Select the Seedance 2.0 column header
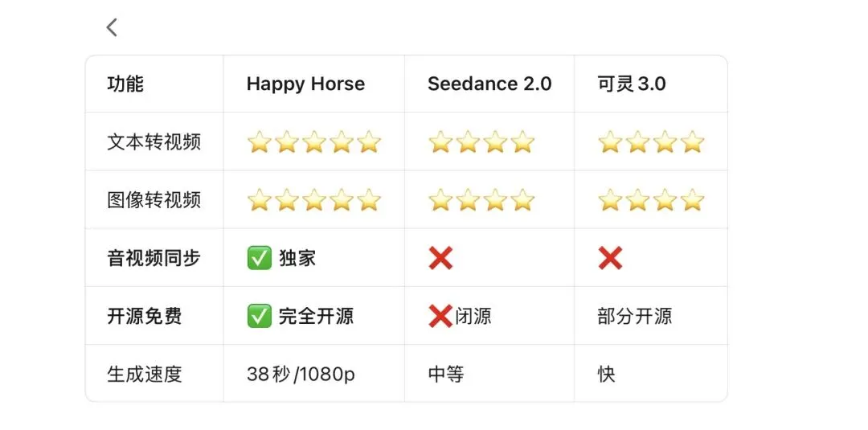Viewport: 868px width, 430px height. coord(490,84)
